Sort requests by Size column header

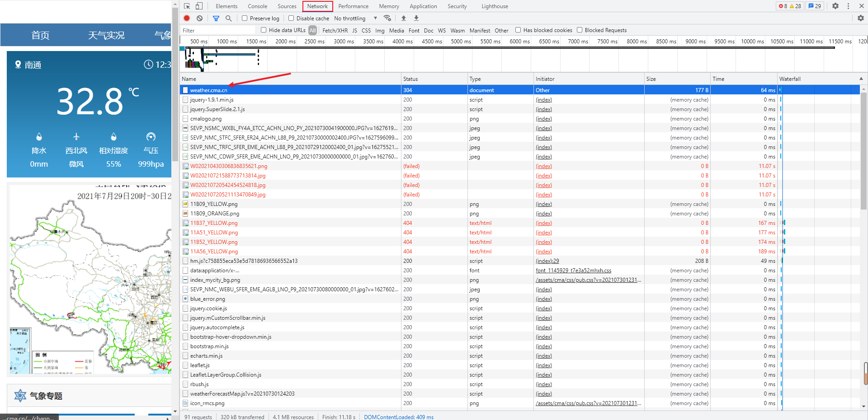pyautogui.click(x=677, y=79)
